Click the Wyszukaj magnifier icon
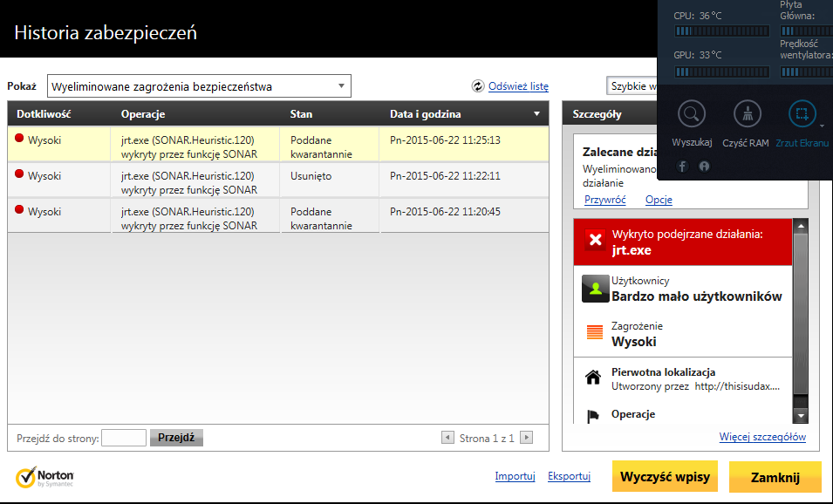 (x=692, y=114)
